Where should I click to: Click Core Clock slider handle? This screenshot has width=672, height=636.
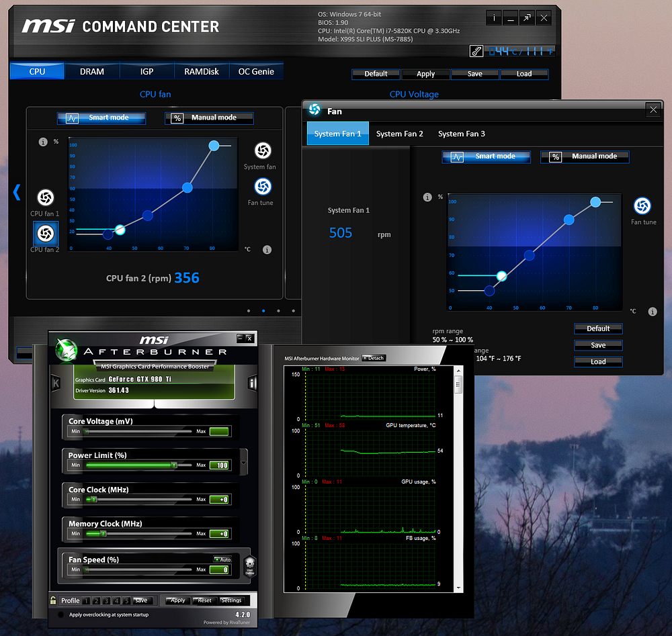click(x=95, y=500)
